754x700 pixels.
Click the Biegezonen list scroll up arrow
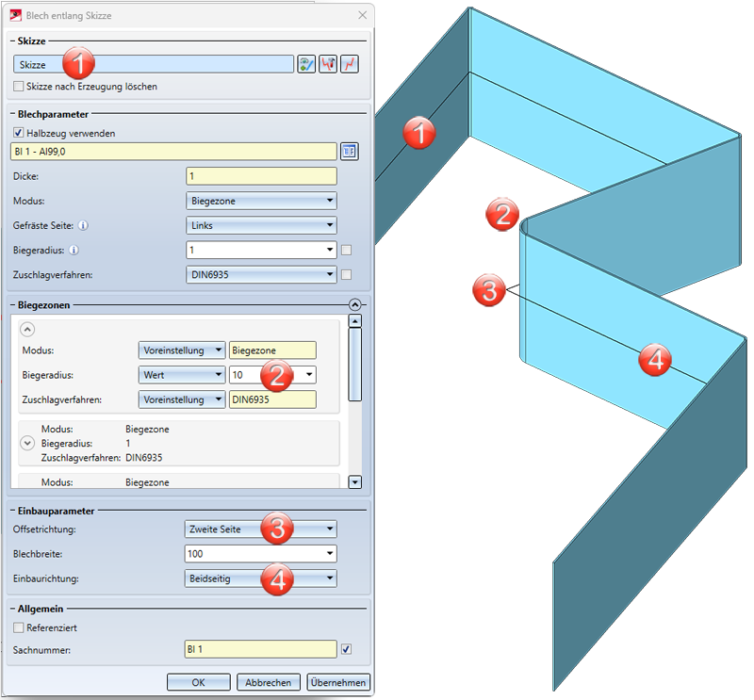click(355, 321)
